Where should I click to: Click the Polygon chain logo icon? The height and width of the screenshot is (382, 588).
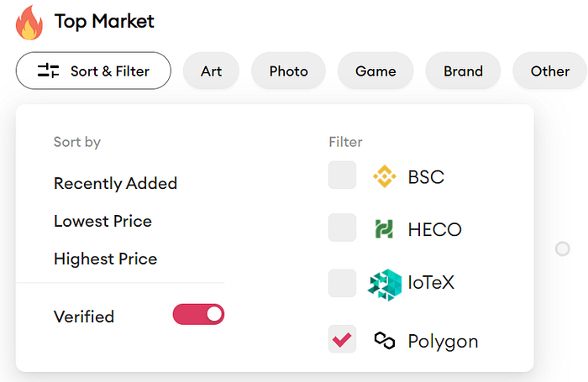pos(385,340)
